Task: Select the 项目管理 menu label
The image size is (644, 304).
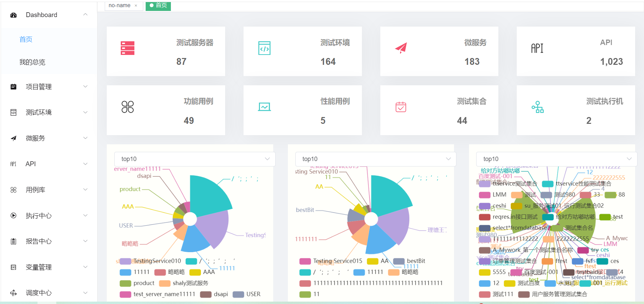Action: click(39, 87)
